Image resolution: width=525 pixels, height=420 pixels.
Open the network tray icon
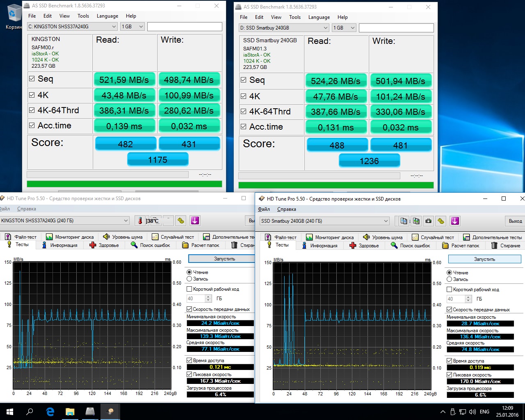(x=463, y=412)
